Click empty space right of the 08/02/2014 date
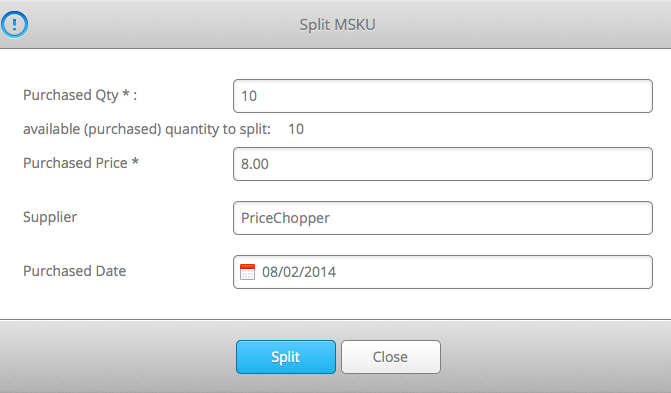This screenshot has width=671, height=393. click(492, 272)
